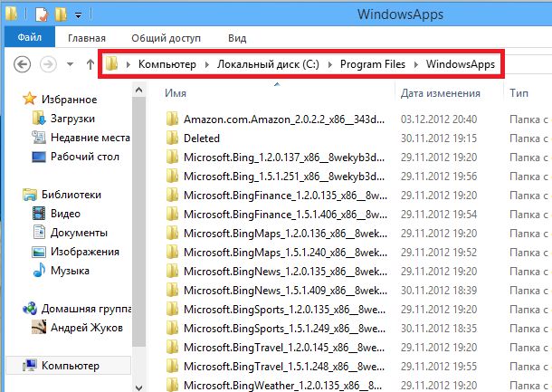The image size is (552, 392).
Task: Click Андрей Жуков avatar thumbnail
Action: pyautogui.click(x=39, y=327)
